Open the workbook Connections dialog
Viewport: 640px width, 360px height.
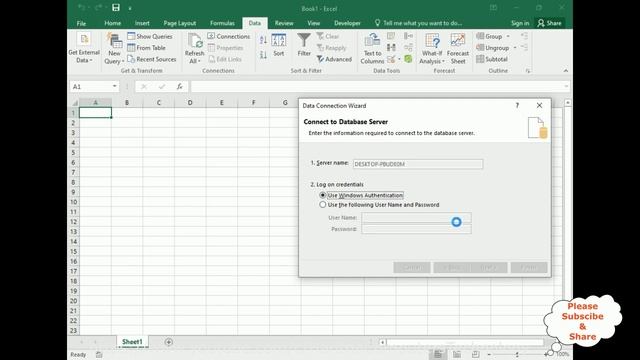[x=229, y=36]
